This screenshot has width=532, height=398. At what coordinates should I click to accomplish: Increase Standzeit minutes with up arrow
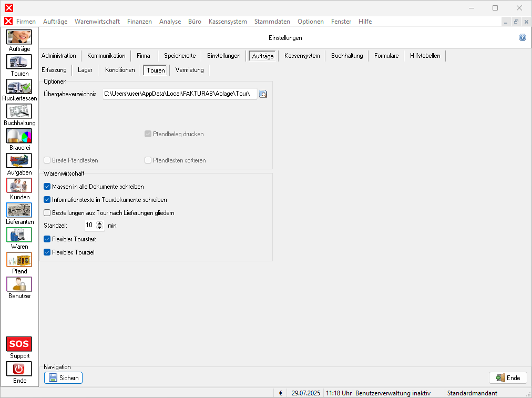pos(100,223)
